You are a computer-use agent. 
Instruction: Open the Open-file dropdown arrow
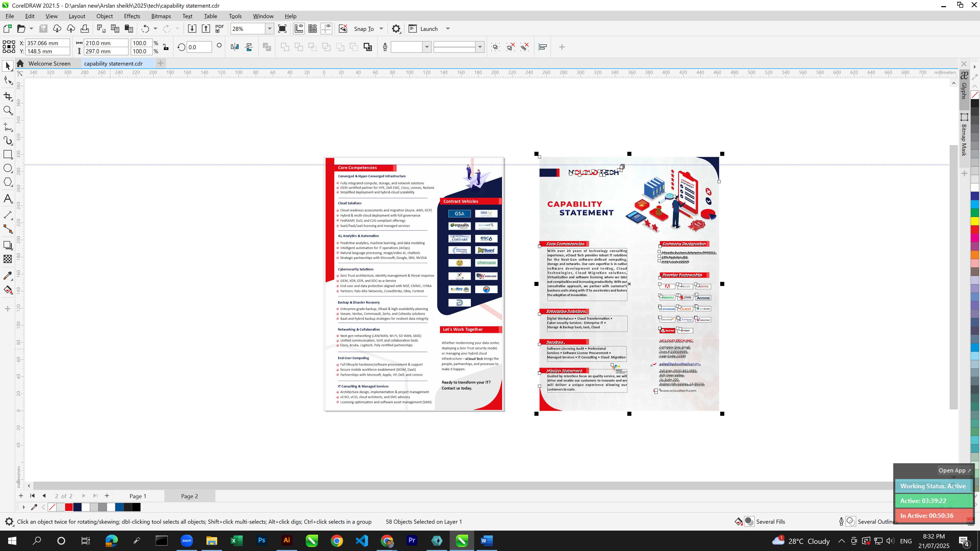31,29
